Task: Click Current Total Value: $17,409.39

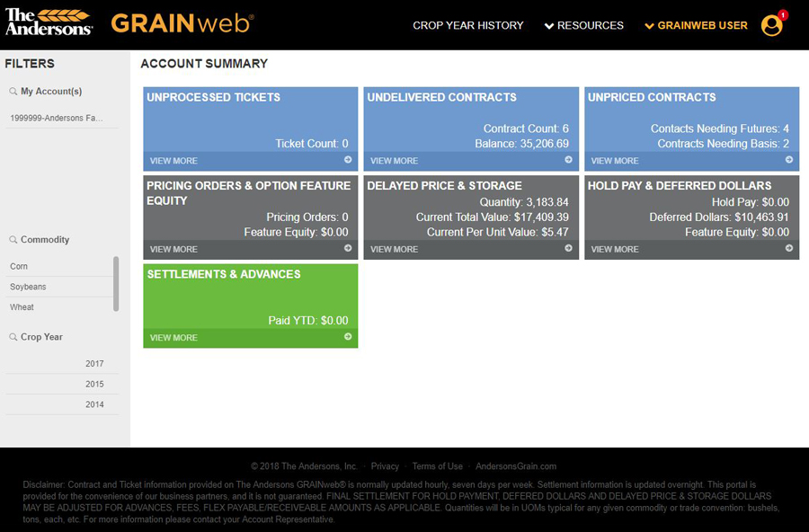Action: (x=493, y=217)
